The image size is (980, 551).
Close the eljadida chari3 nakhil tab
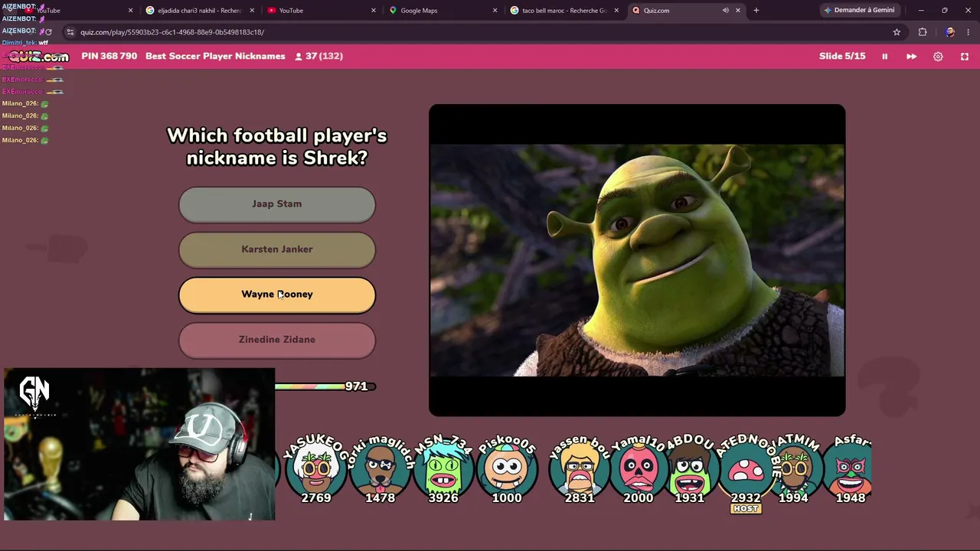(x=252, y=11)
